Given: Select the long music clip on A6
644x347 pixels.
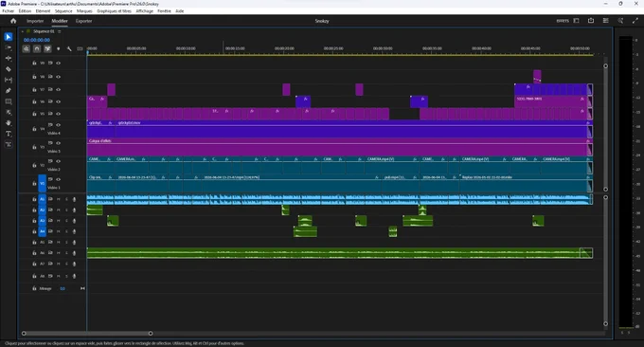Looking at the screenshot, I should [x=339, y=253].
